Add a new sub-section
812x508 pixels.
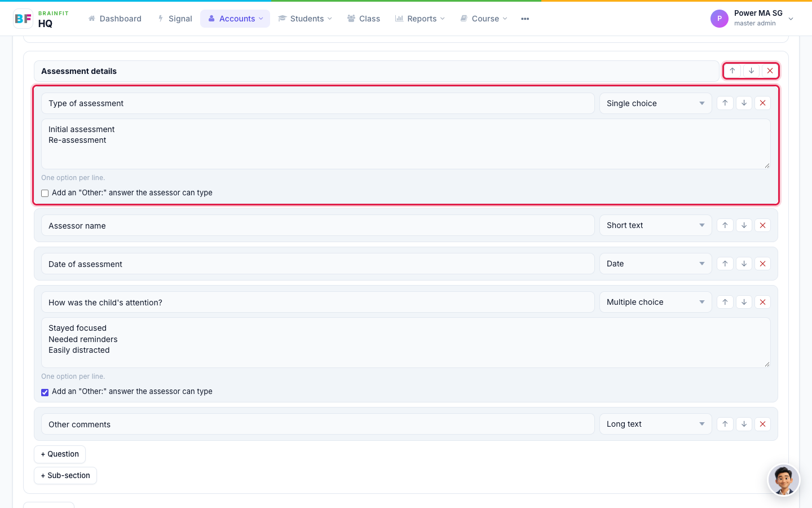[x=65, y=476]
